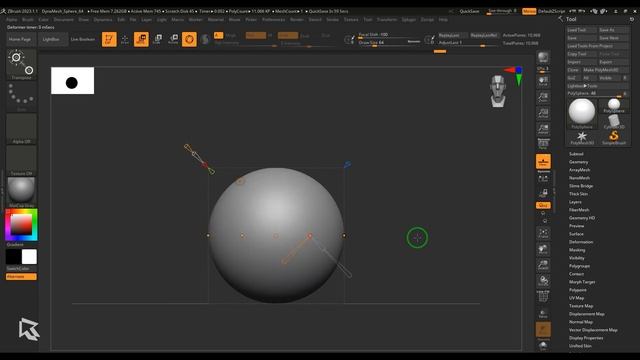Expand the UV Map section
The height and width of the screenshot is (360, 640).
[x=576, y=298]
